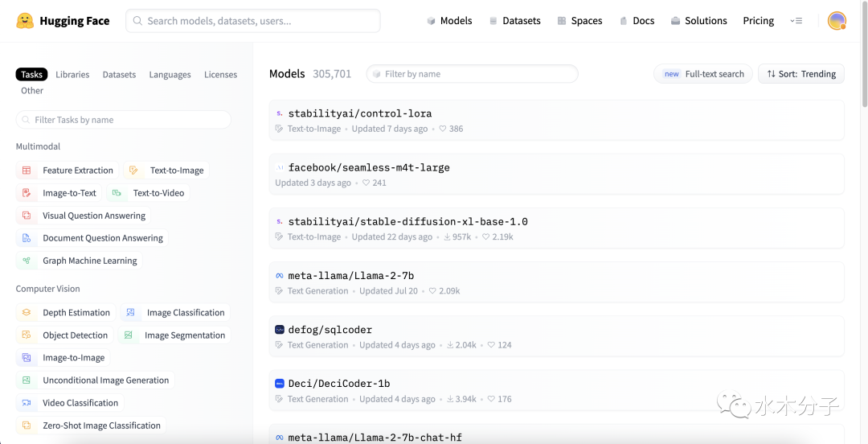
Task: Expand the more-options menu next to Pricing
Action: (796, 21)
